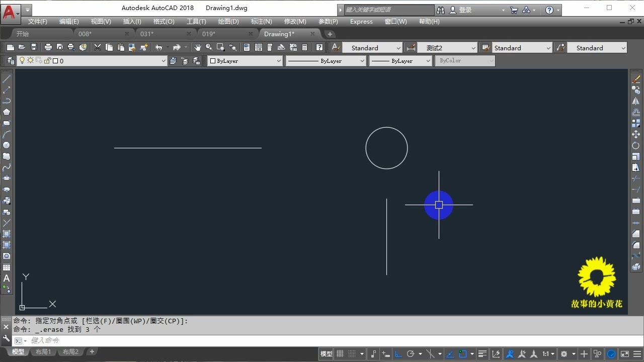
Task: Select the Rotate modify tool
Action: pyautogui.click(x=636, y=145)
